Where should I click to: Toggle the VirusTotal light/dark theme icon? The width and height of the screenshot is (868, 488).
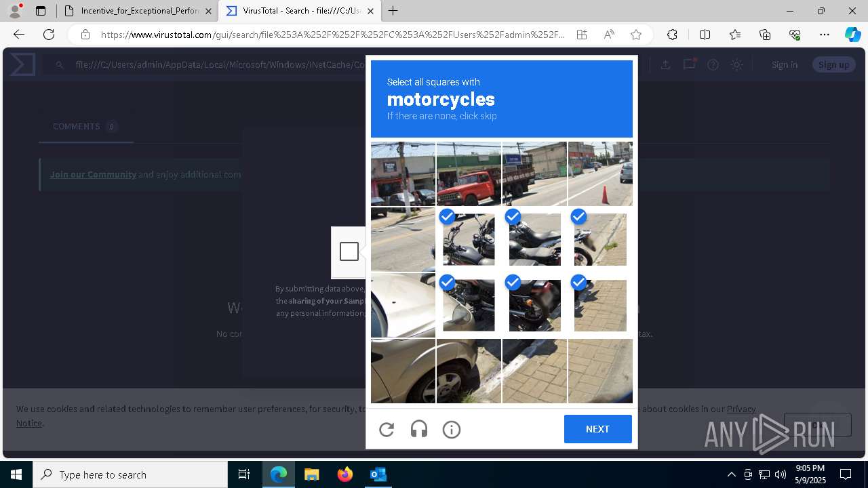[x=736, y=64]
